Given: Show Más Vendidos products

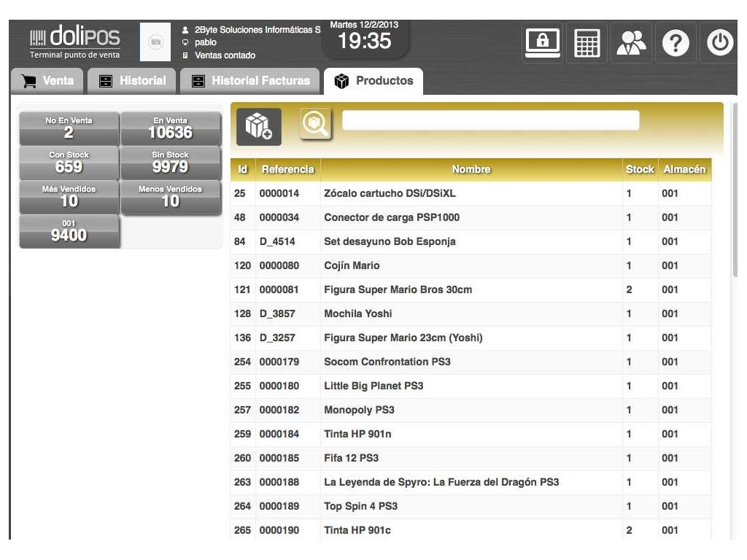Looking at the screenshot, I should (69, 197).
